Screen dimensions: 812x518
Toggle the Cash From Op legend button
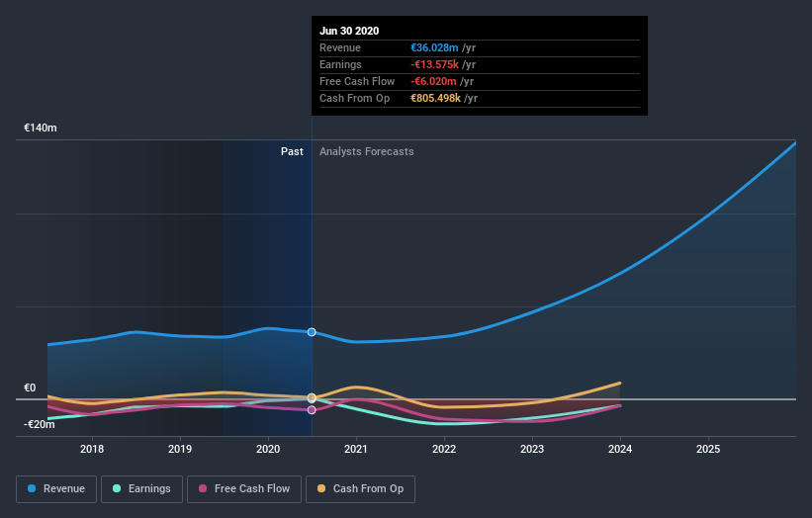tap(360, 489)
